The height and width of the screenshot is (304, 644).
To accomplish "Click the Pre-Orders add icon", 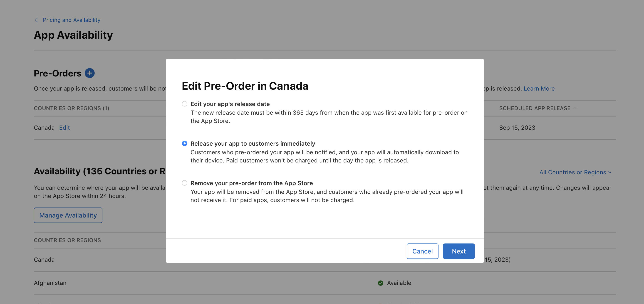I will point(90,73).
